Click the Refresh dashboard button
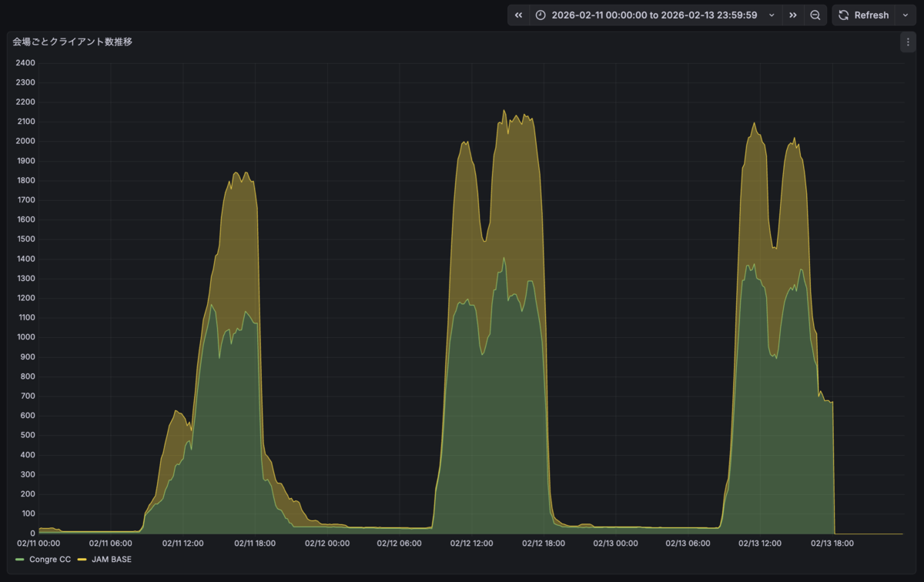924x582 pixels. 863,15
